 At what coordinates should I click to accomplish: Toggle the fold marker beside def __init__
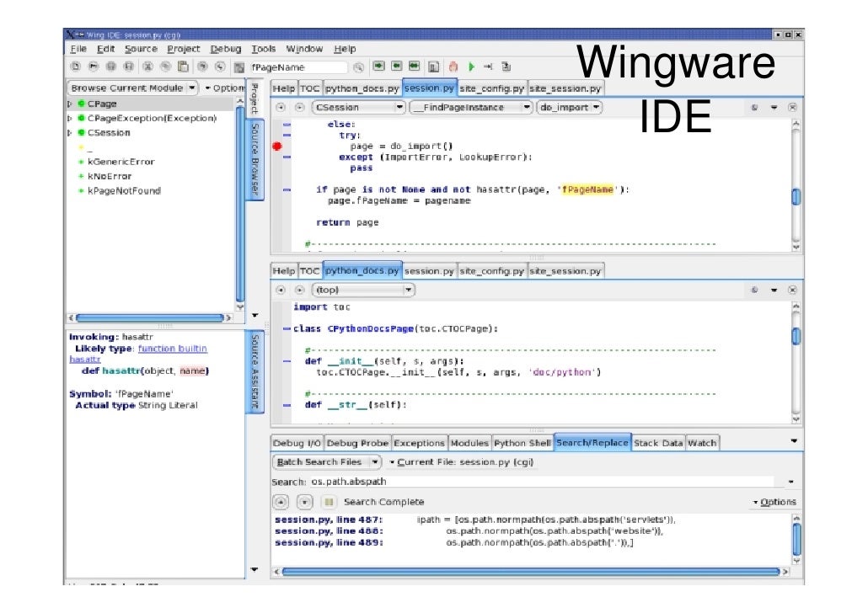pos(287,361)
